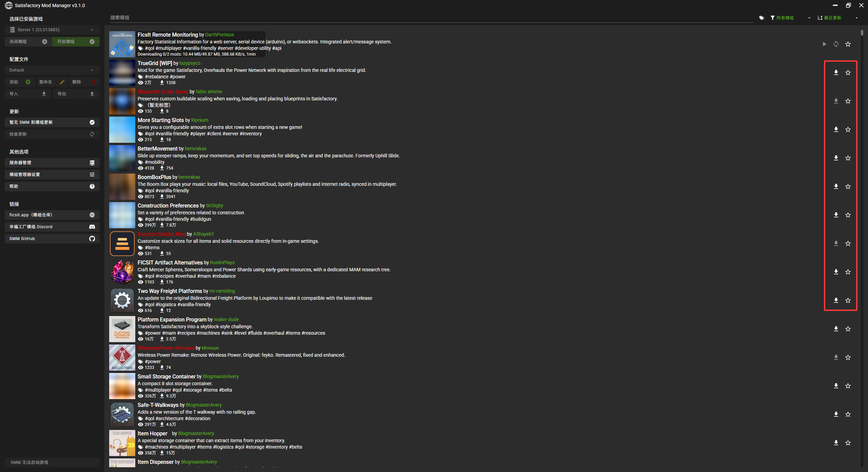Viewport: 868px width, 472px height.
Task: Click 暂无 SMM 和模组更新 status entry
Action: [x=52, y=122]
